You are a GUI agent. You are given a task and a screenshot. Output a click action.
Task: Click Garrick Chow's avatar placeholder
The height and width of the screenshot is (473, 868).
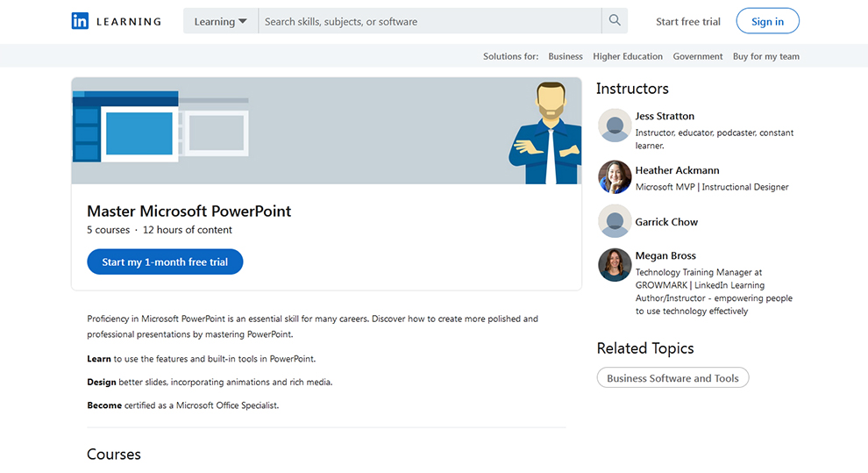[615, 221]
